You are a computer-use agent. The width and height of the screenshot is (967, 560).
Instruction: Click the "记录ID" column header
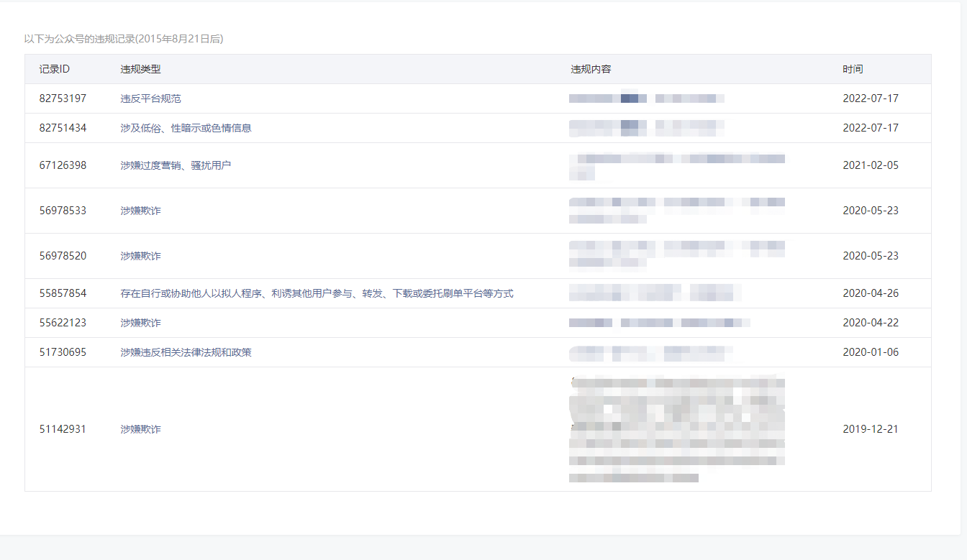coord(54,69)
